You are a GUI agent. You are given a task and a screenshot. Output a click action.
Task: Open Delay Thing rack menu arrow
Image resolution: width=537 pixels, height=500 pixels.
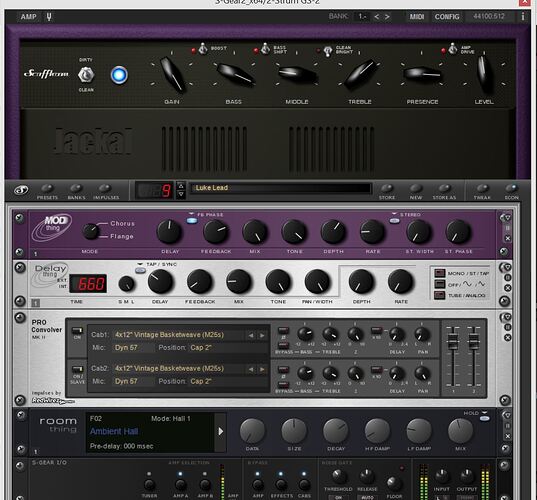pyautogui.click(x=507, y=267)
